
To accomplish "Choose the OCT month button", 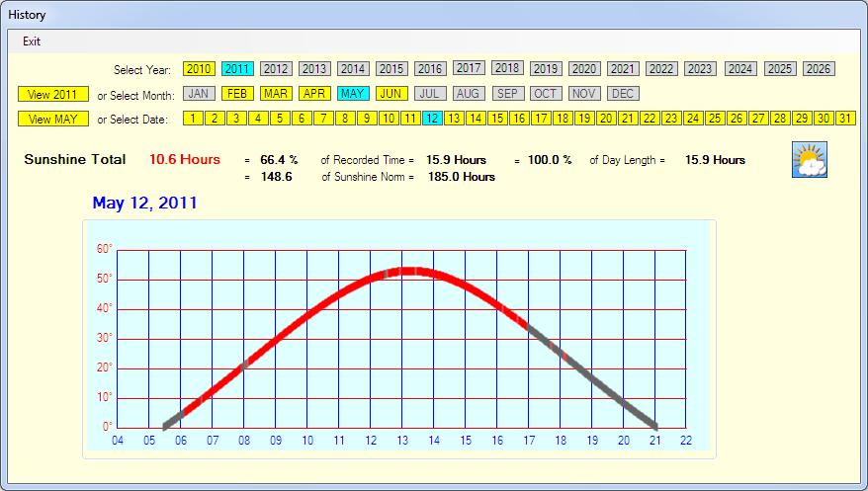I will tap(546, 94).
